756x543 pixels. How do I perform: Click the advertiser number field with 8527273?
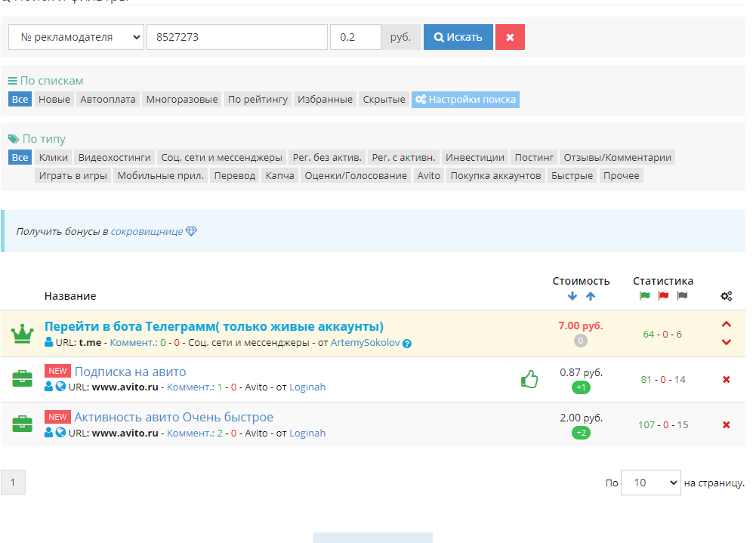coord(236,37)
